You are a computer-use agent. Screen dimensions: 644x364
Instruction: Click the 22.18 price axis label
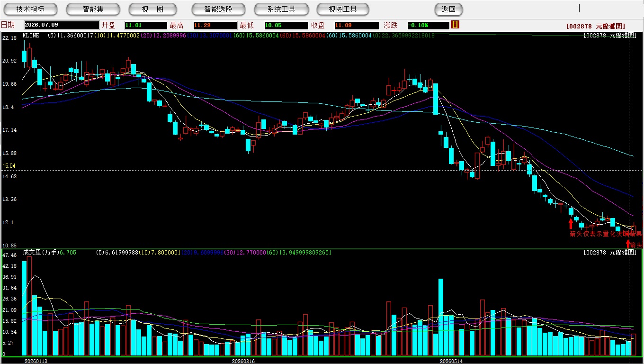[x=9, y=38]
